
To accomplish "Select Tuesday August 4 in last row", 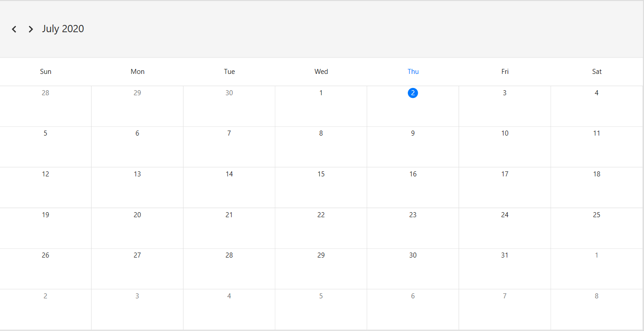I will coord(229,309).
